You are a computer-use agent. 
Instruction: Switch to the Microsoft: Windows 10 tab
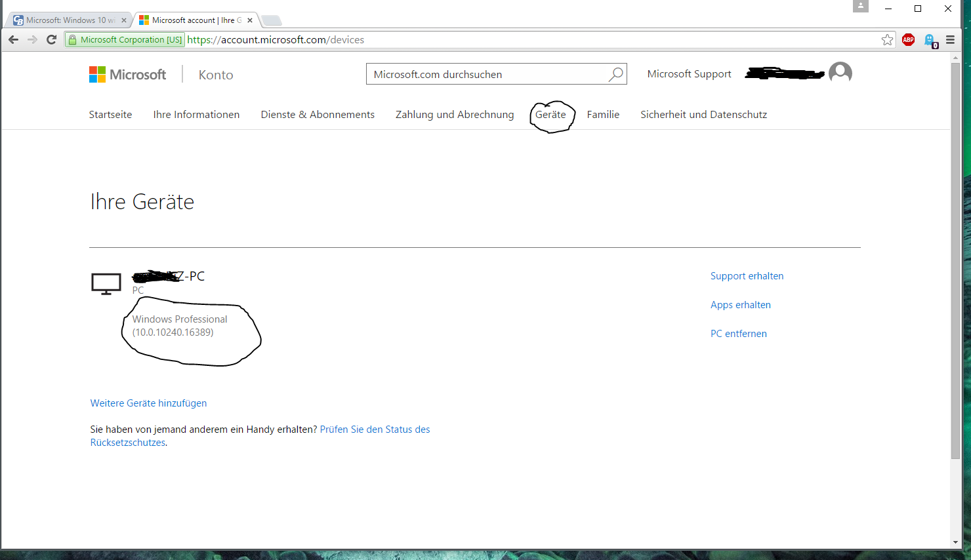click(x=70, y=20)
